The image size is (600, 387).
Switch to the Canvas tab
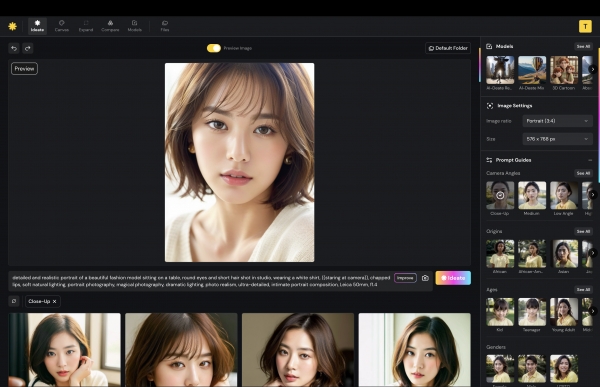62,26
